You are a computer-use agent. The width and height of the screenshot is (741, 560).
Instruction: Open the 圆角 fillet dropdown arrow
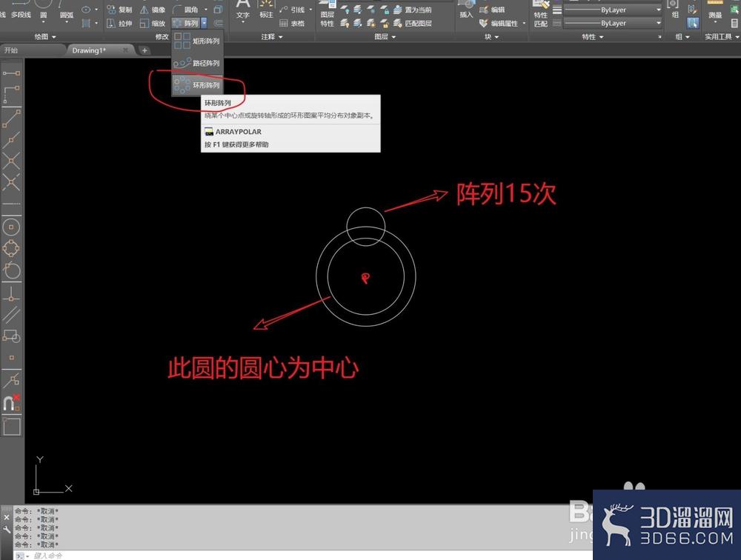coord(205,10)
